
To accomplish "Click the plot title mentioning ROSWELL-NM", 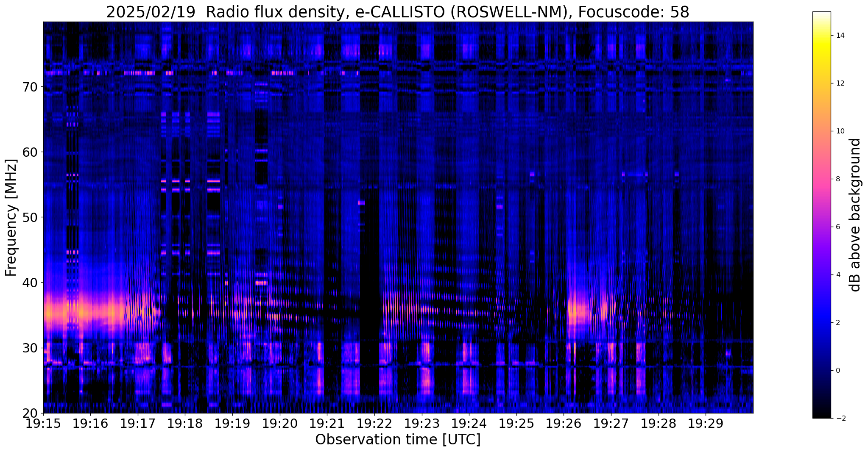I will (x=398, y=12).
